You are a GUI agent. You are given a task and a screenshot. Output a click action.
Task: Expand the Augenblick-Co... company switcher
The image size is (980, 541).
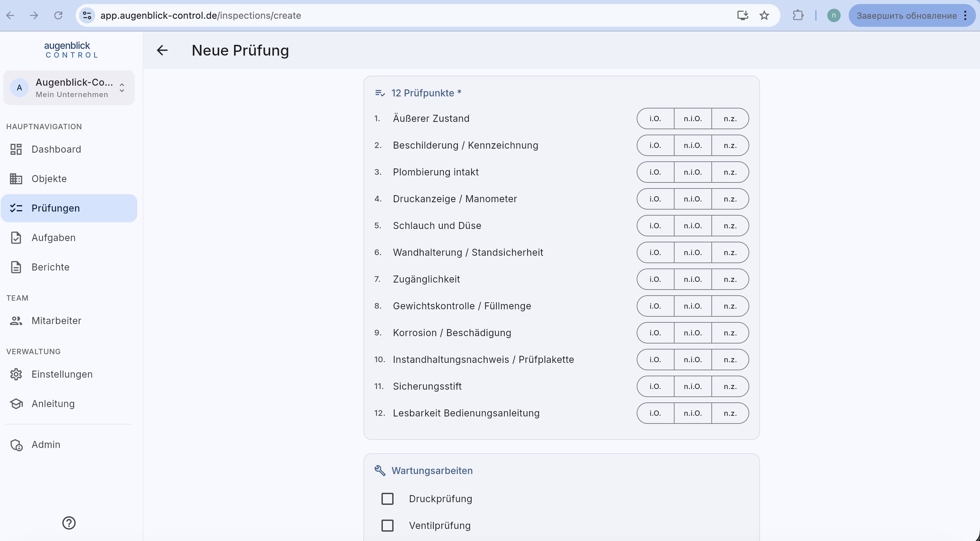point(69,88)
